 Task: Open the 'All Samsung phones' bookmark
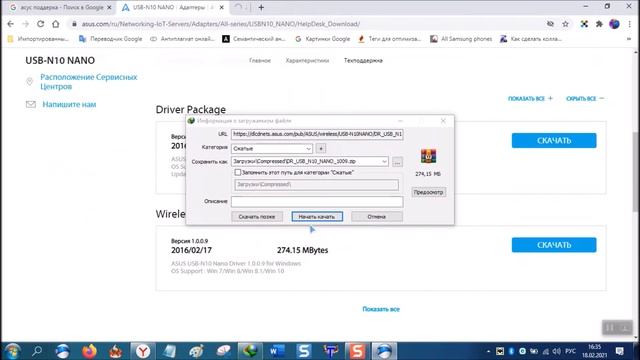pyautogui.click(x=461, y=39)
